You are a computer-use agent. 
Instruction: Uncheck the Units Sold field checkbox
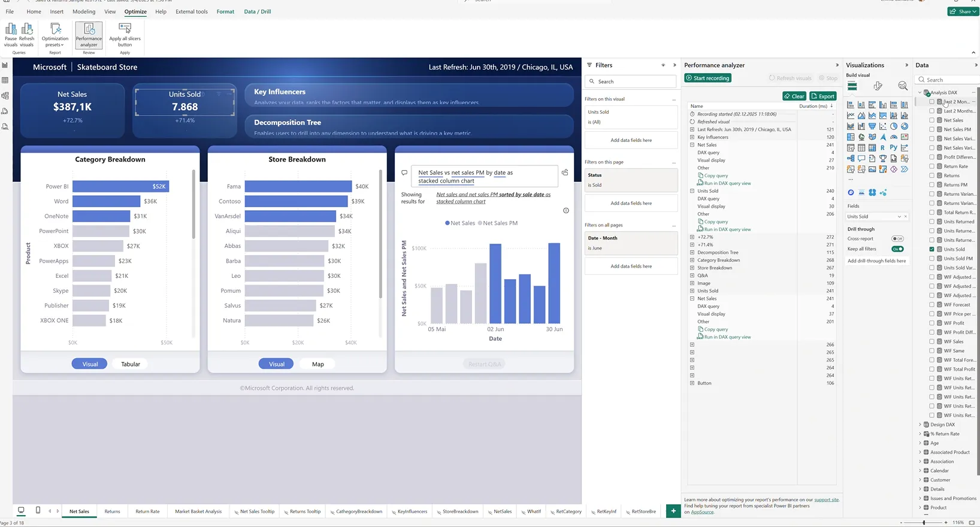coord(931,249)
